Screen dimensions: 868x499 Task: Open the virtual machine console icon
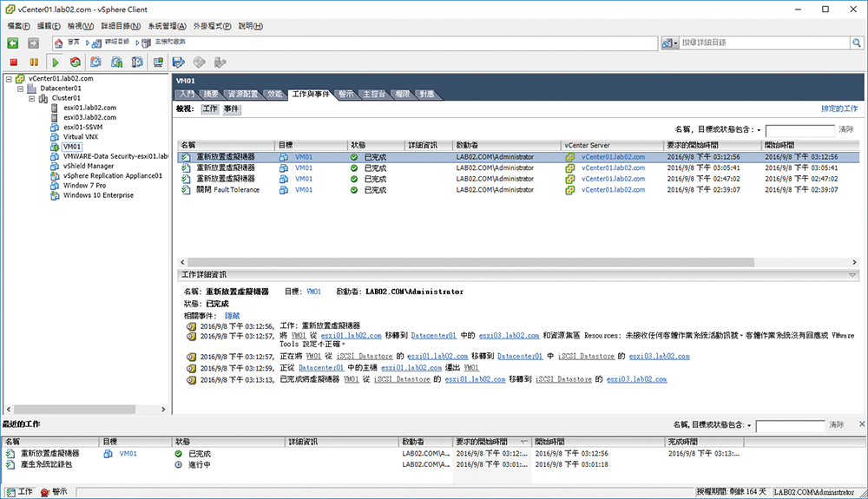[158, 62]
